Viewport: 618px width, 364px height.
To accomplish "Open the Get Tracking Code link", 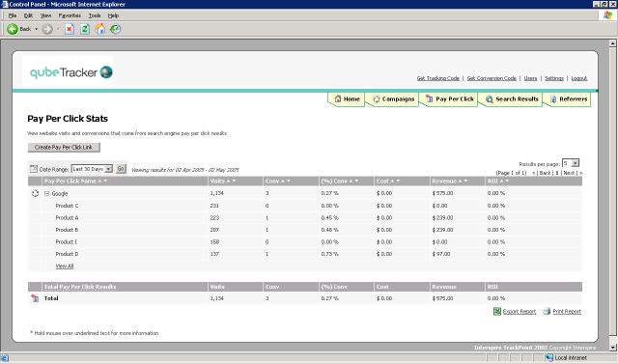I will click(x=437, y=78).
